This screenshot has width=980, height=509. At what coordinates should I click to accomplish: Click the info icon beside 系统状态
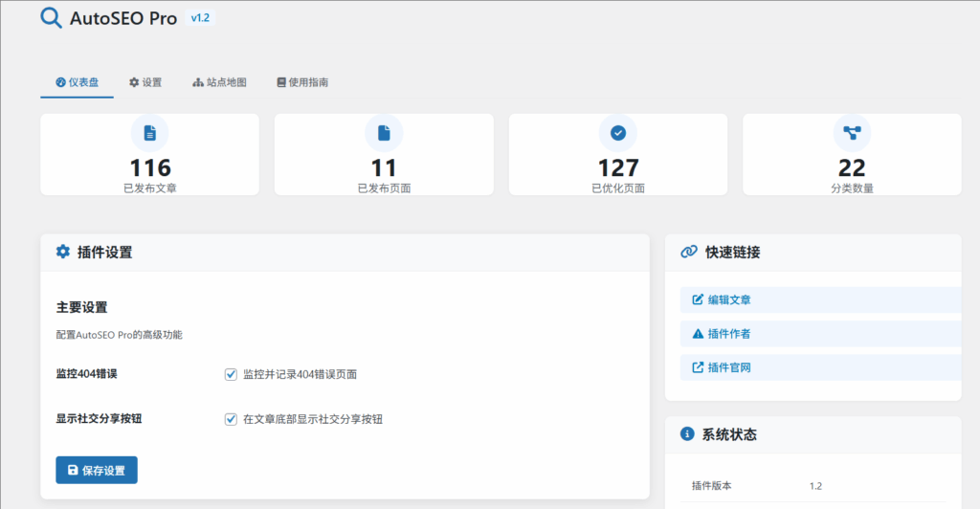687,434
